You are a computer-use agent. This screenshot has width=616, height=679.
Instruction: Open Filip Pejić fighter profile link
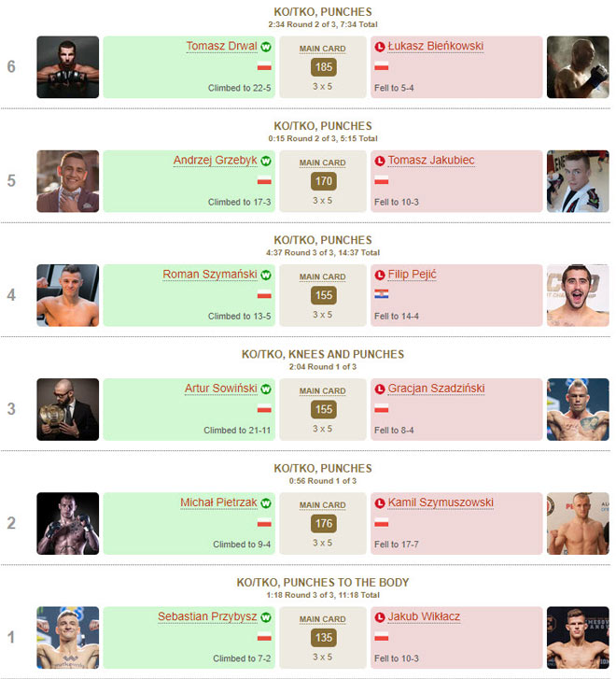point(412,275)
